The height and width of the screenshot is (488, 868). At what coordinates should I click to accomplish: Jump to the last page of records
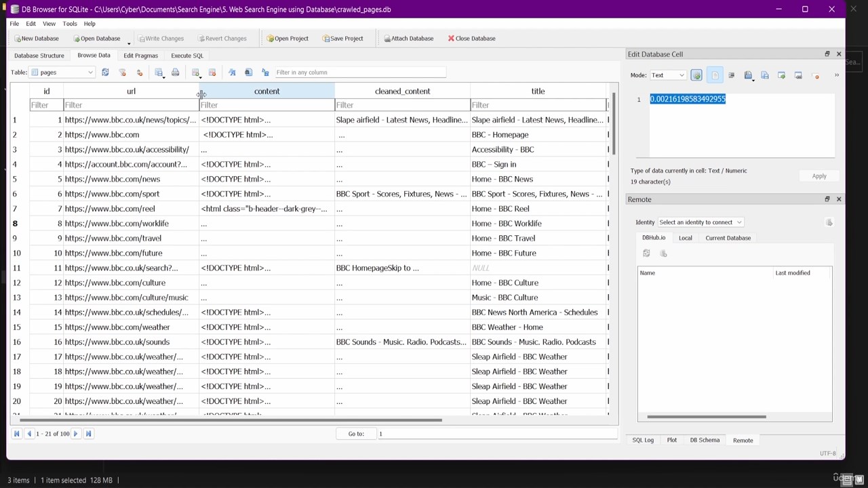pyautogui.click(x=88, y=434)
